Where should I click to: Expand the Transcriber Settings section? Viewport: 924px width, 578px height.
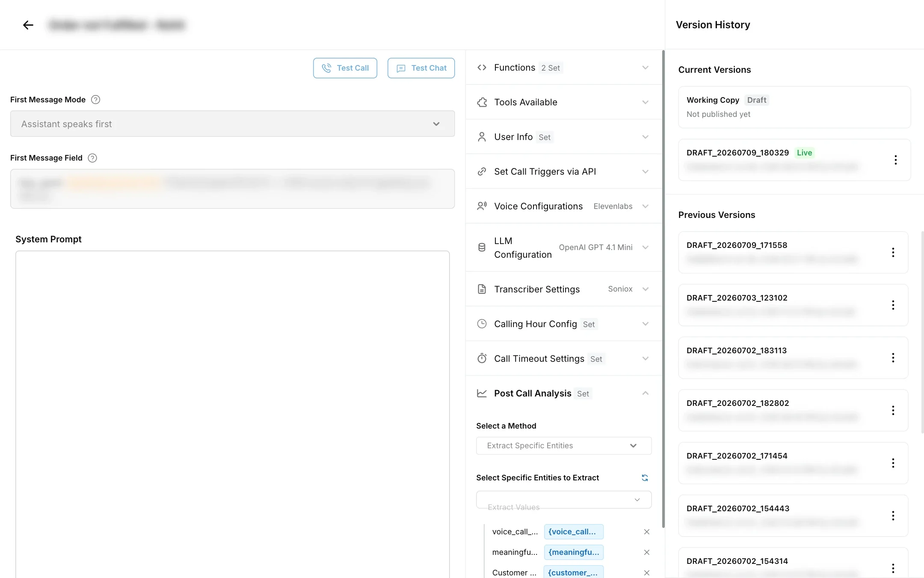645,289
